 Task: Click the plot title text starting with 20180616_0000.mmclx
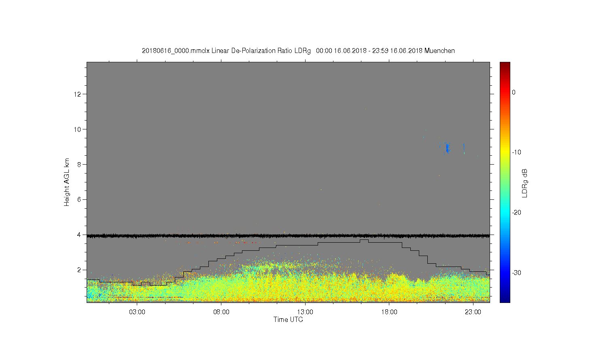[x=298, y=51]
